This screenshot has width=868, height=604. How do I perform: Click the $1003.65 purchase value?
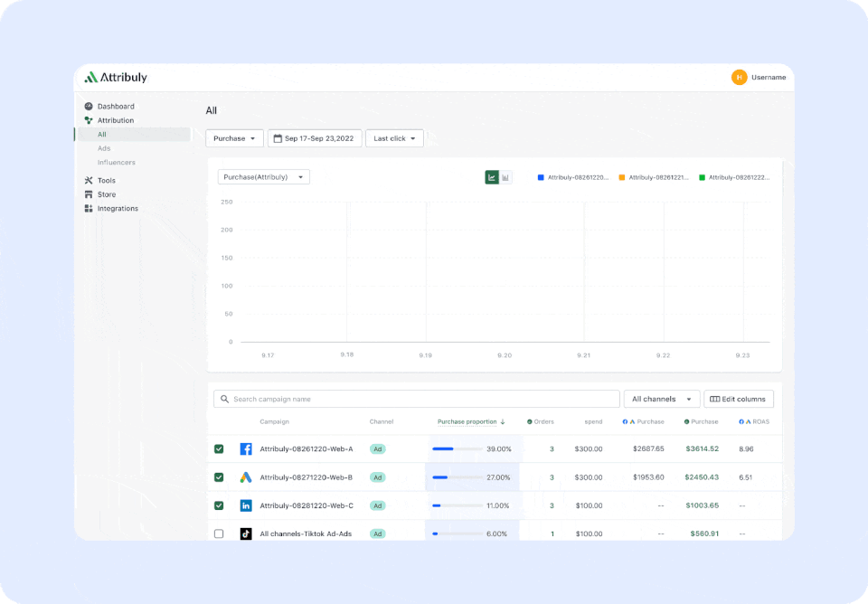tap(702, 505)
